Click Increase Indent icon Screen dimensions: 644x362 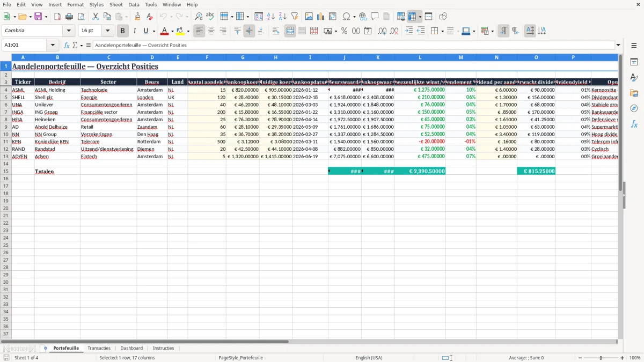coord(409,31)
